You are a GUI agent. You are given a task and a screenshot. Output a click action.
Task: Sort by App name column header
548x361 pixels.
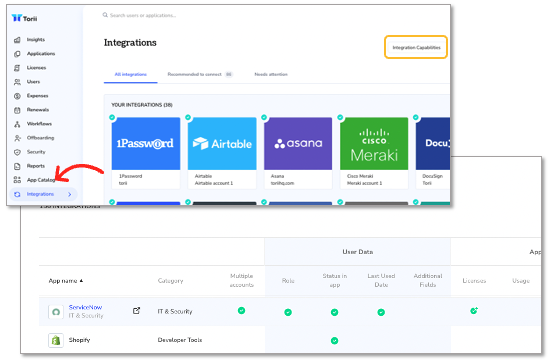(x=66, y=281)
